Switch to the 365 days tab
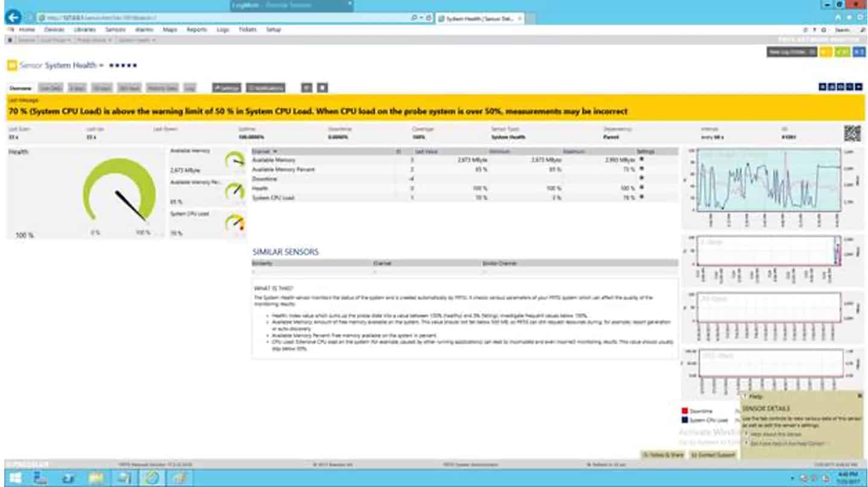The height and width of the screenshot is (487, 868). coord(129,88)
